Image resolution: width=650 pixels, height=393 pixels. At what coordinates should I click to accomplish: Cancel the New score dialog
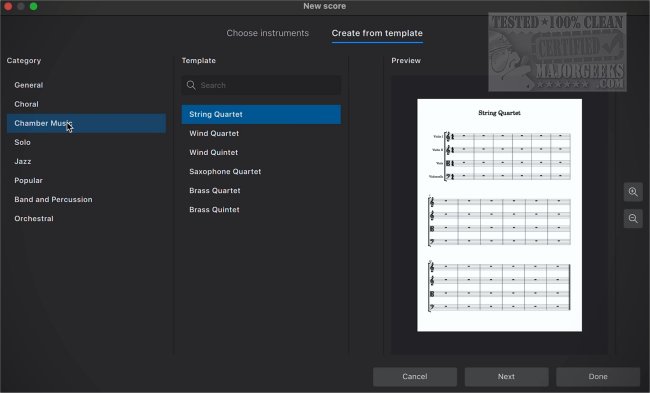click(415, 376)
